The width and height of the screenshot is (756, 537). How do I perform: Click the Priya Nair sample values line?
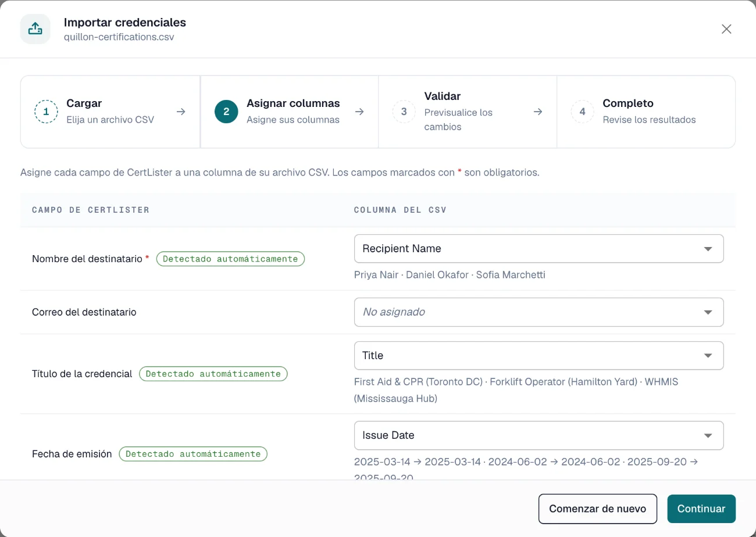(x=450, y=275)
